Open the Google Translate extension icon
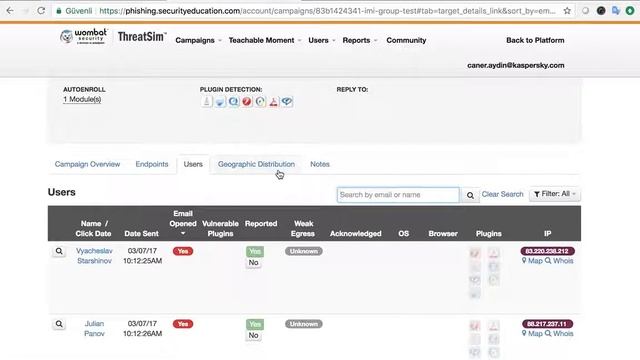Viewport: 640px width, 360px height. [x=616, y=11]
